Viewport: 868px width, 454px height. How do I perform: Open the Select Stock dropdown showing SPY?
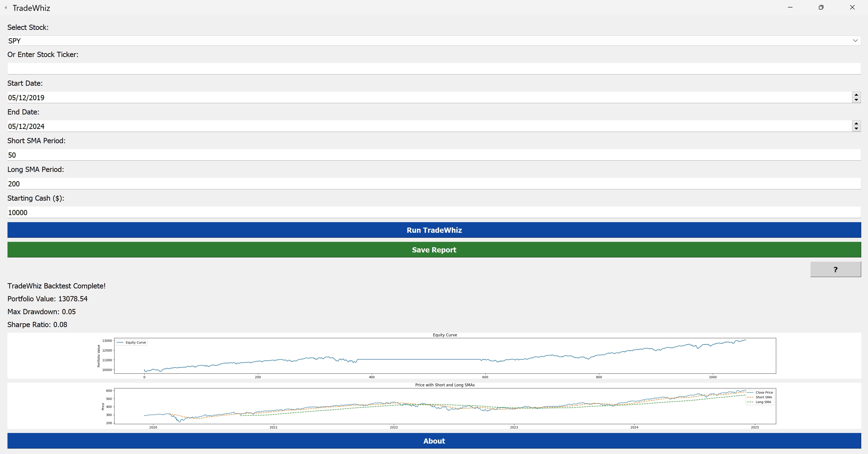434,40
